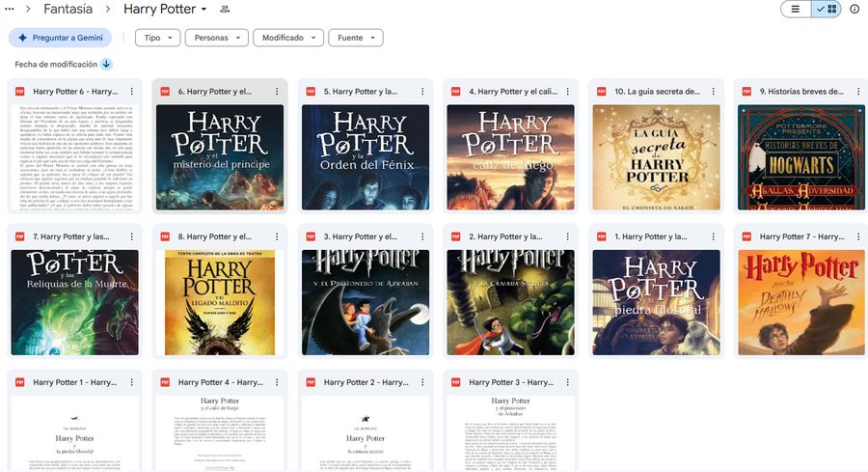Click file name '8. Harry Potter y el...'
Image resolution: width=868 pixels, height=472 pixels.
tap(215, 236)
